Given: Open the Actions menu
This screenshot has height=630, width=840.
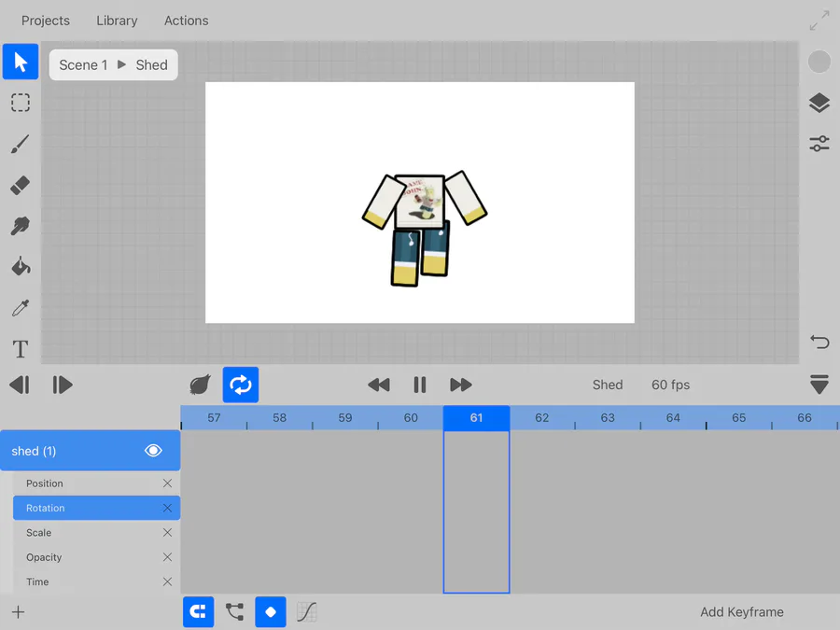Looking at the screenshot, I should [187, 21].
